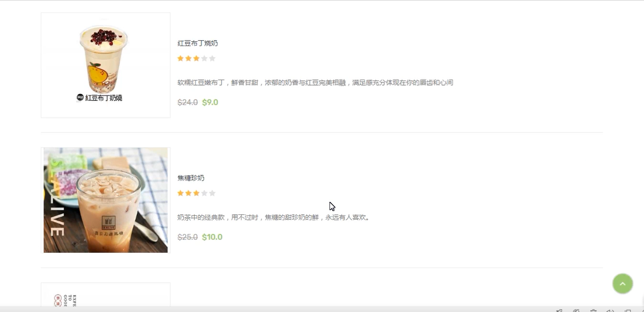Viewport: 644px width, 312px height.
Task: Click the crossed-out $24.0 original price
Action: tap(187, 103)
